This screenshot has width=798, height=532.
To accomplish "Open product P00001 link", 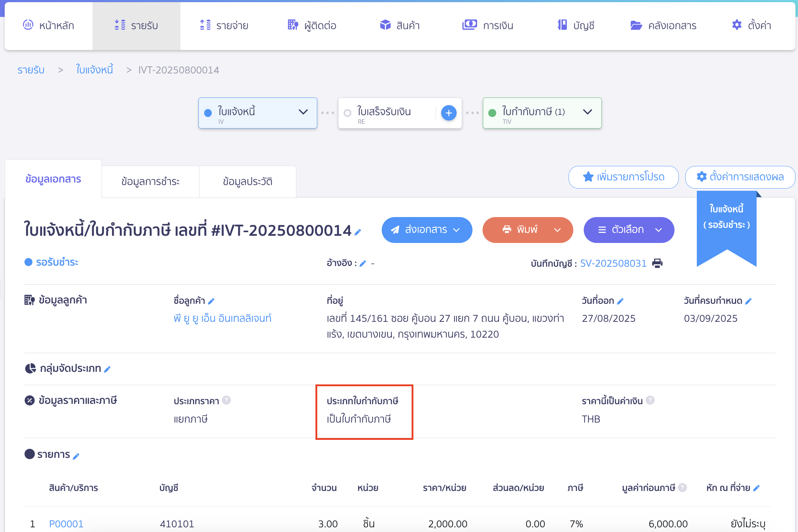I will coord(66,524).
